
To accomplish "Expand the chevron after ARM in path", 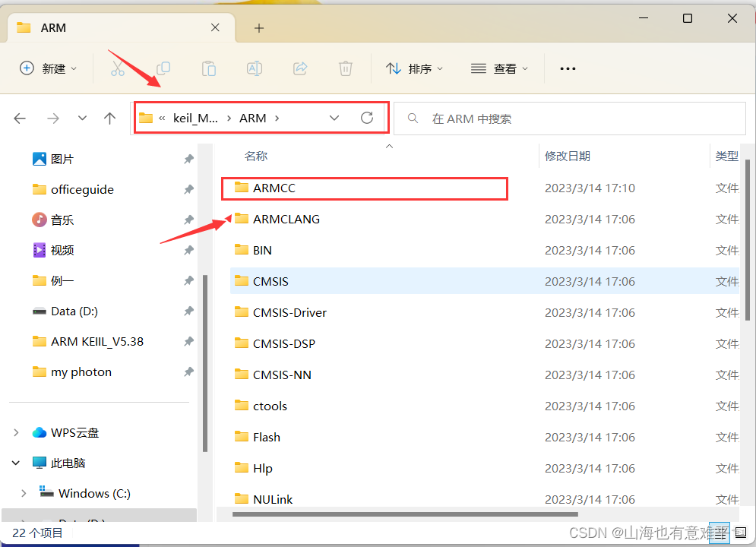I will click(277, 118).
